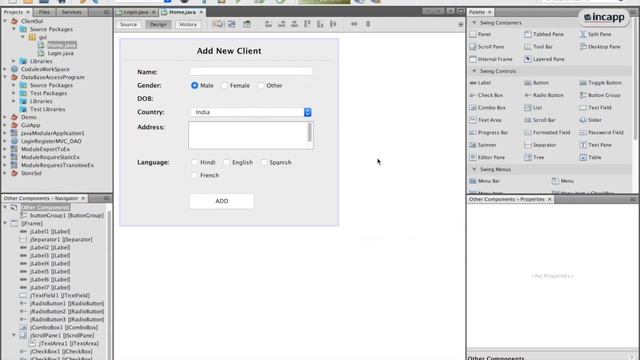Collapse the DataBaseAccessProgram project node
This screenshot has width=640, height=360.
[x=5, y=77]
